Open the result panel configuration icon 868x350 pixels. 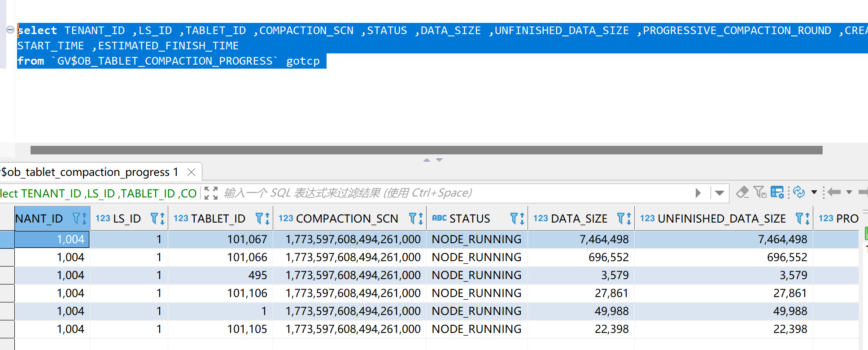point(777,192)
